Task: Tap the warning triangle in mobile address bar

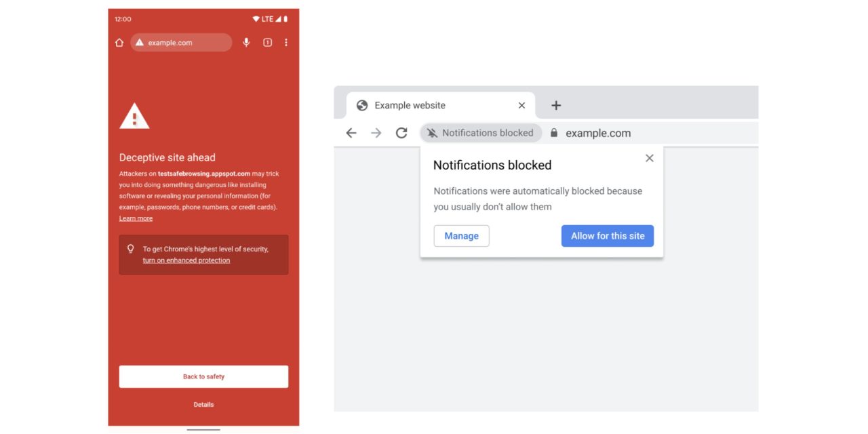Action: (140, 43)
